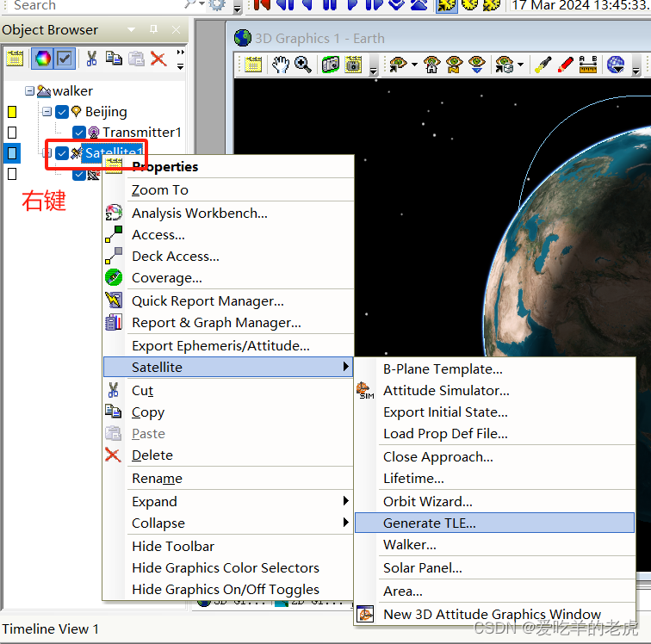Choose Generate TLE... from Satellite submenu
Screen dimensions: 651x644
(494, 523)
